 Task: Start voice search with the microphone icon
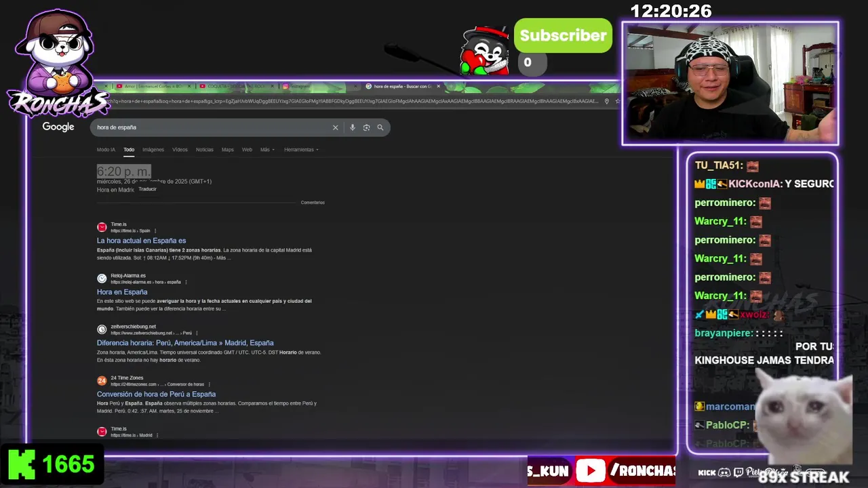pos(352,127)
